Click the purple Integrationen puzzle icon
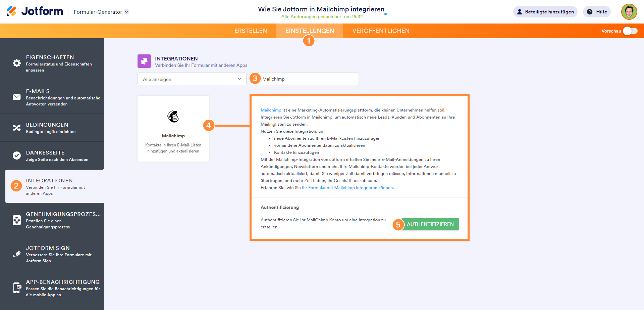644x310 pixels. point(144,61)
